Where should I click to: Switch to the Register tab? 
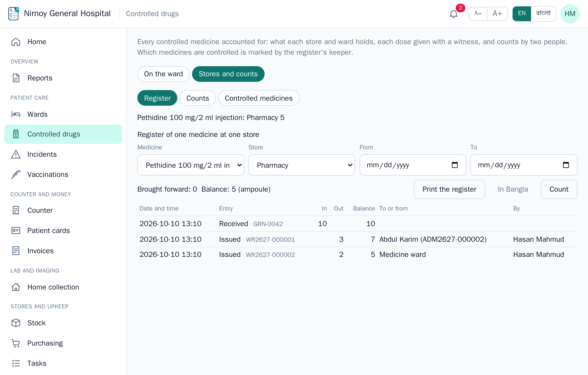tap(157, 98)
